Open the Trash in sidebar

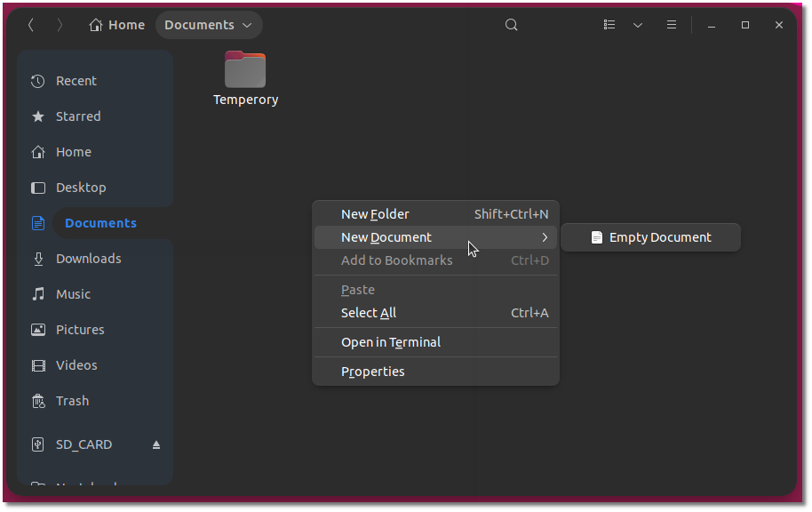[x=71, y=400]
